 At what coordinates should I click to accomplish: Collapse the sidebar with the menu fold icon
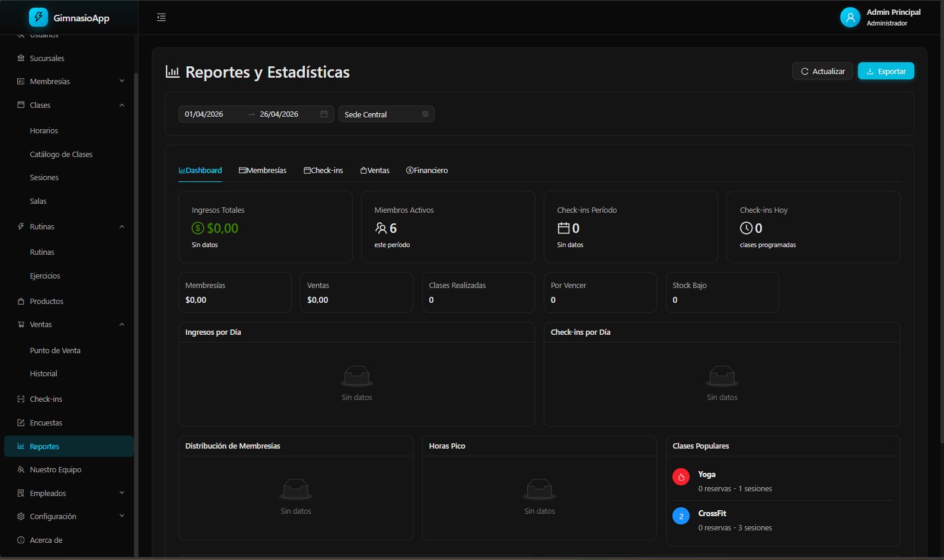161,18
